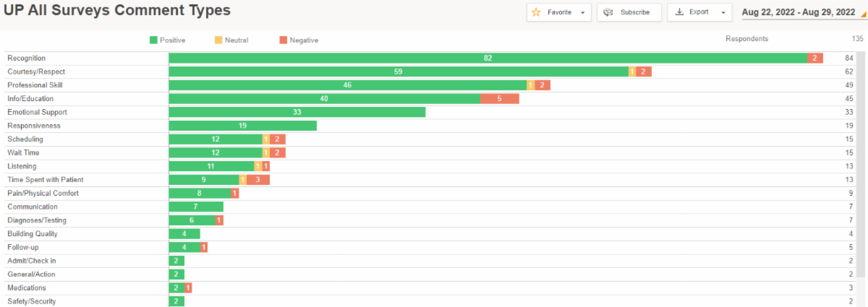Click the Info/Education negative segment showing 5
The width and height of the screenshot is (868, 307).
(x=499, y=98)
